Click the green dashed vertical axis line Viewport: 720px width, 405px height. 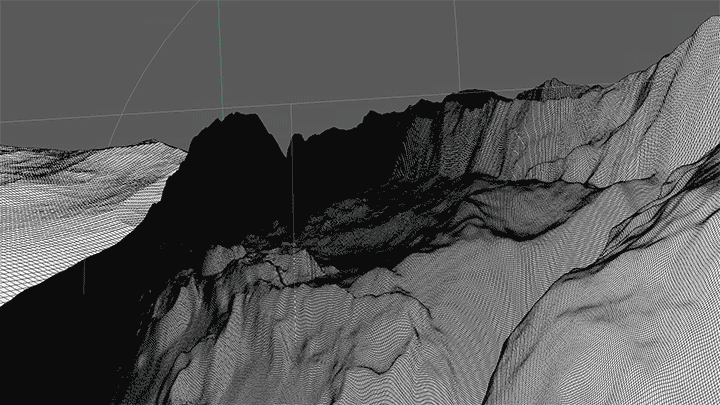[220, 60]
